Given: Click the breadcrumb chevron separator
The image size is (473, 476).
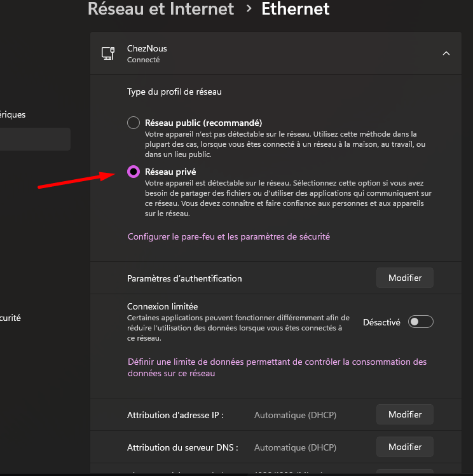Looking at the screenshot, I should 249,8.
